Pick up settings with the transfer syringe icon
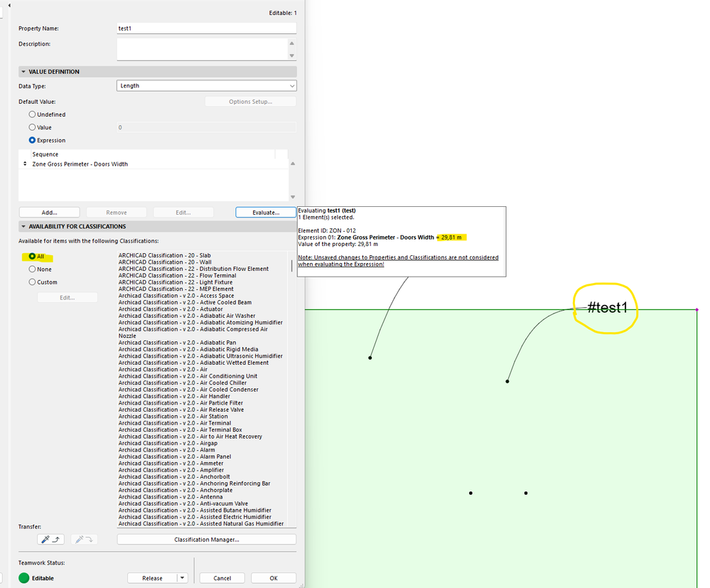 tap(50, 539)
